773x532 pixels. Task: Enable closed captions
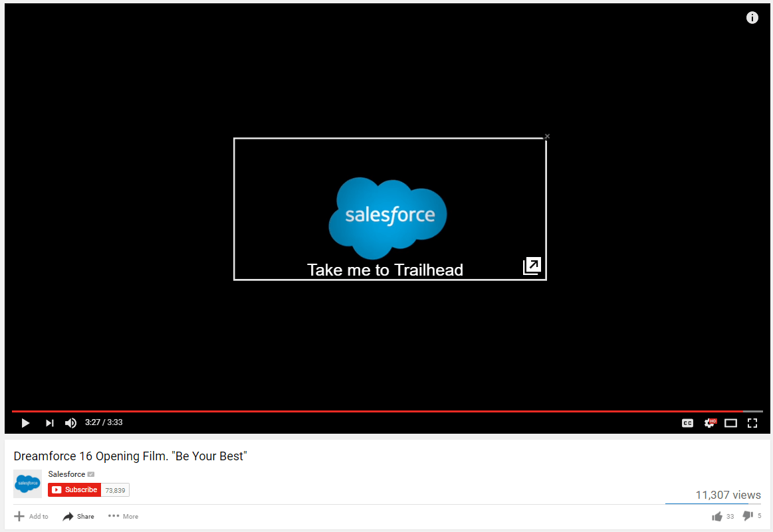tap(687, 422)
